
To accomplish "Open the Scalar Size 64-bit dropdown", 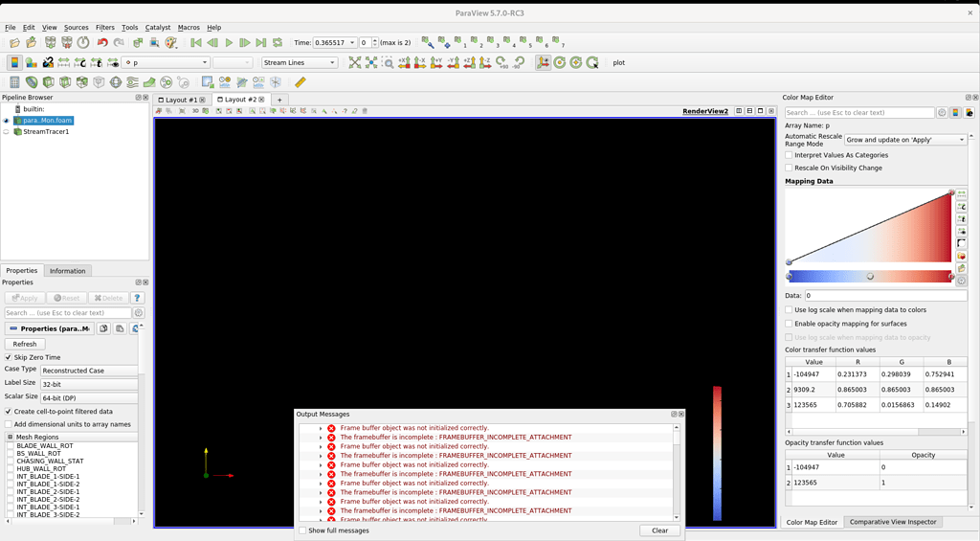I will click(89, 397).
